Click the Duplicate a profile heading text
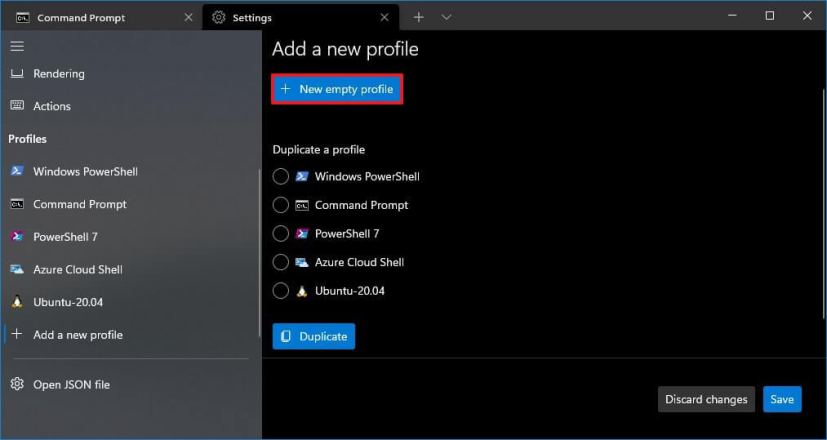827x440 pixels. point(319,150)
